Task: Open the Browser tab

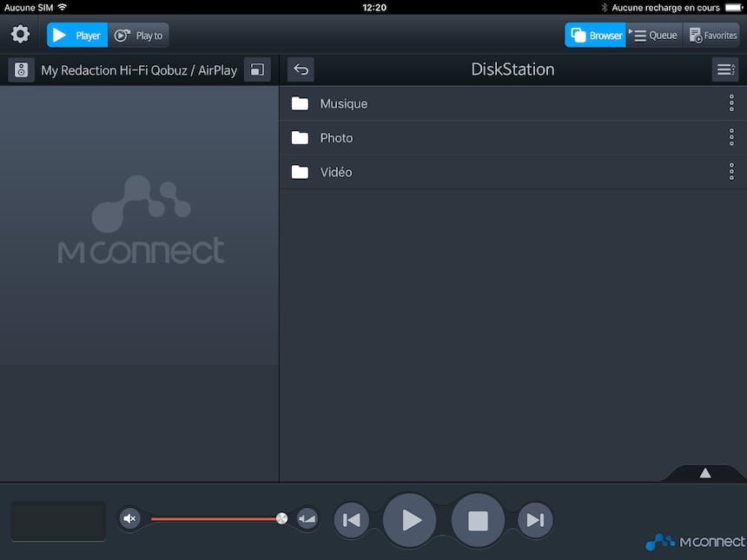Action: point(595,36)
